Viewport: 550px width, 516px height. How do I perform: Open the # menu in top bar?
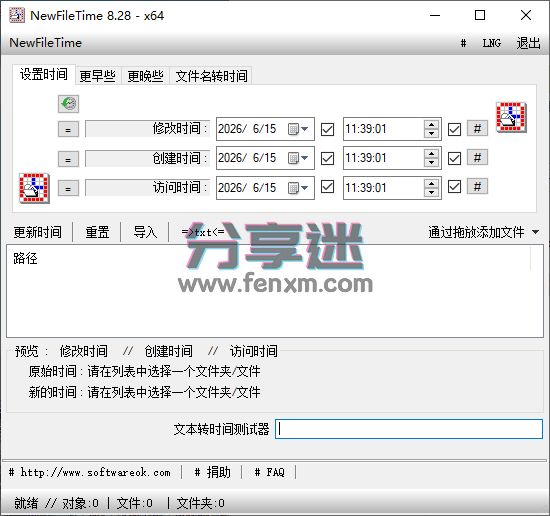tap(463, 43)
